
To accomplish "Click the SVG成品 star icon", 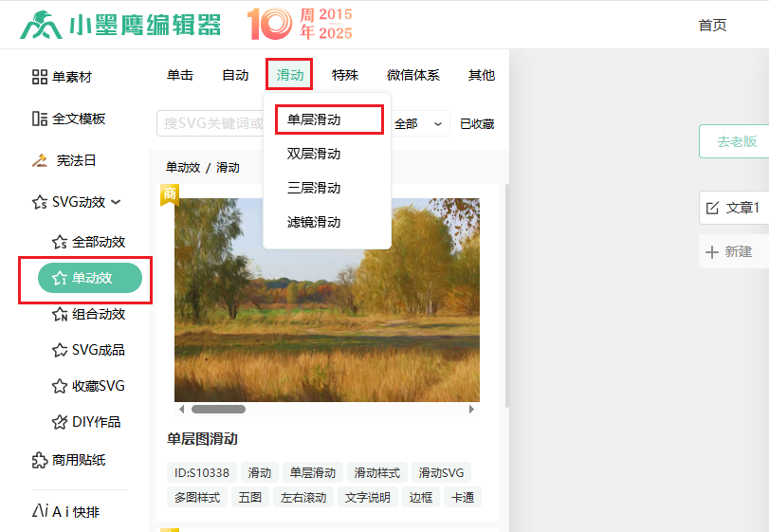I will click(60, 350).
